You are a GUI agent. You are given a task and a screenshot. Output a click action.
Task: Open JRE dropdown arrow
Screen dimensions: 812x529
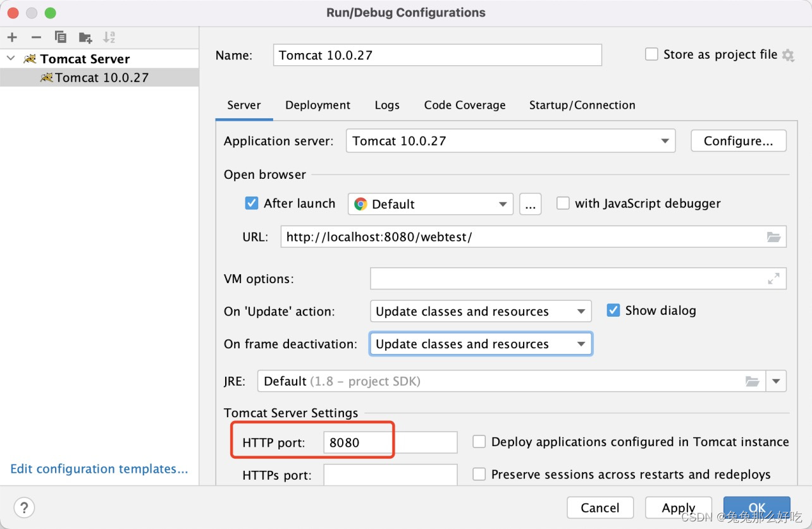[x=776, y=381]
